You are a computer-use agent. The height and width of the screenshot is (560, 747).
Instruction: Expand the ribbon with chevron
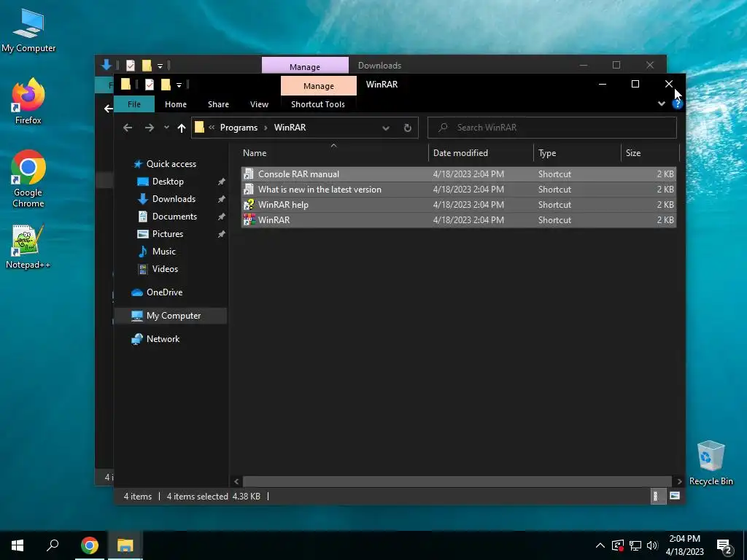(661, 104)
